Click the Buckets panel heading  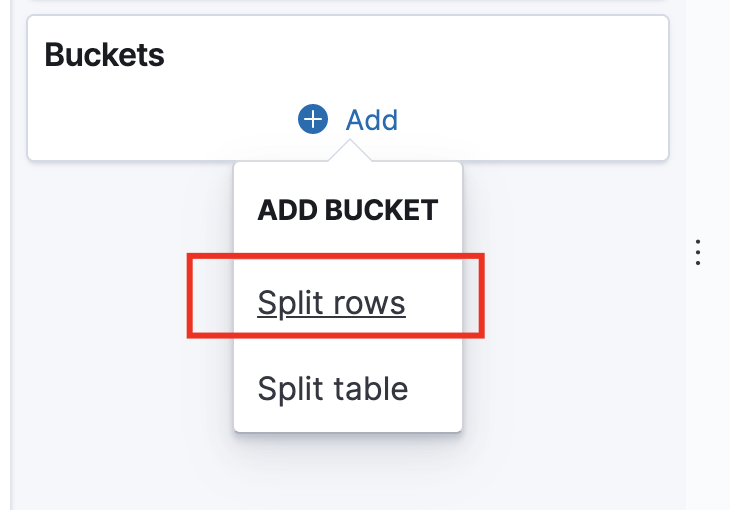pos(105,55)
